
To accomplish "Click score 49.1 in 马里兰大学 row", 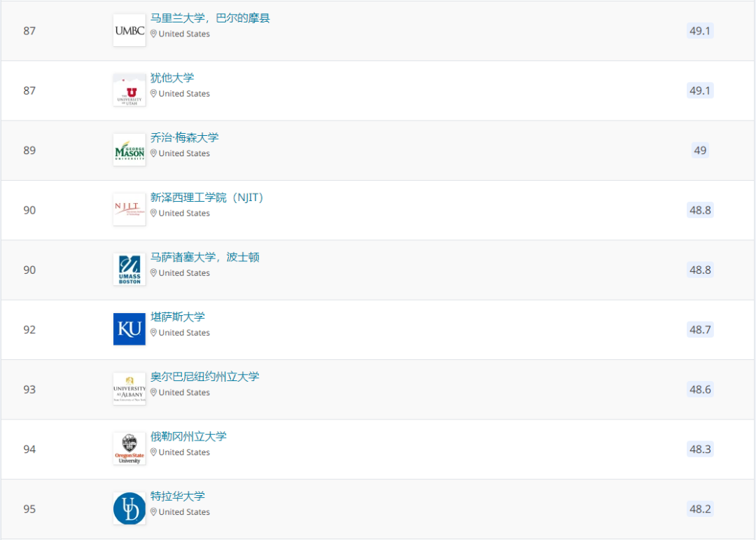I will pos(700,31).
